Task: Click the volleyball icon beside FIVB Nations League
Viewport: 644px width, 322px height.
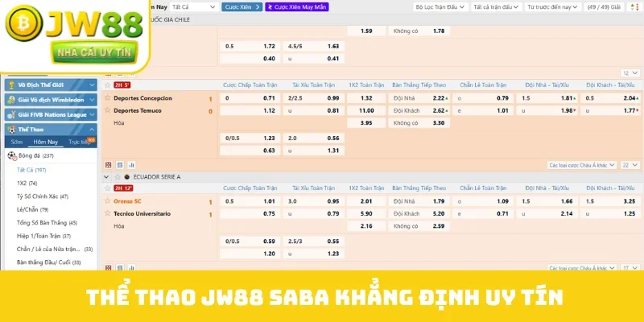Action: click(11, 114)
